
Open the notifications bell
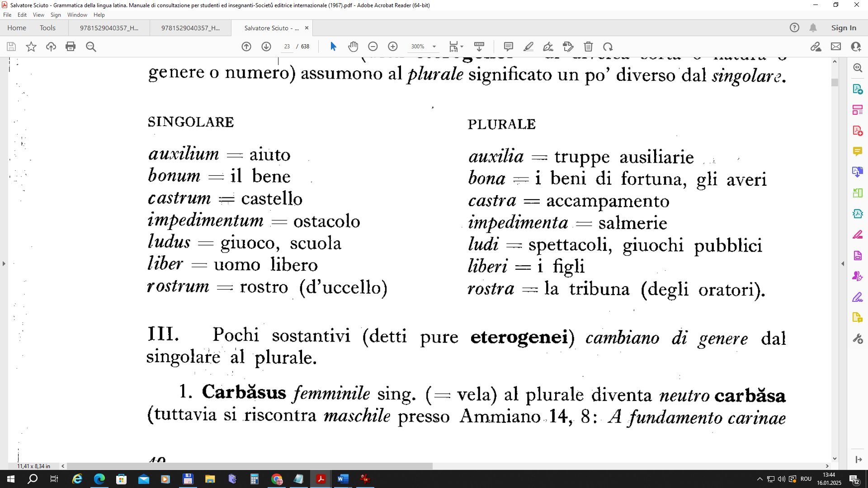pyautogui.click(x=813, y=28)
